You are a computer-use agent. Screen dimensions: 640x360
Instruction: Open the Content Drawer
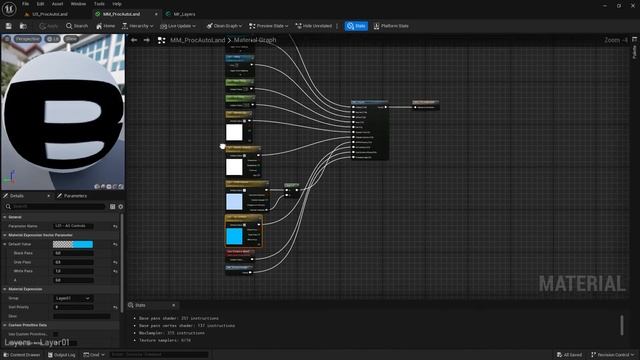[22, 355]
